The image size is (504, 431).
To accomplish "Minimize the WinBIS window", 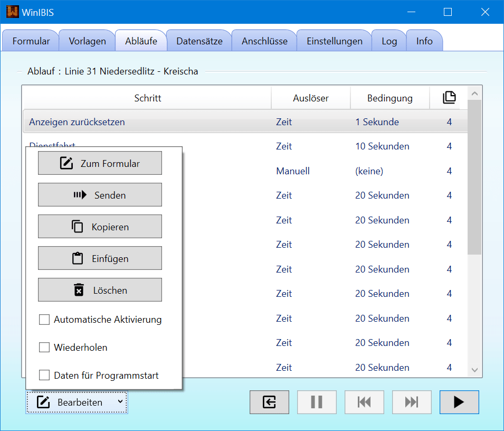I will pos(411,12).
